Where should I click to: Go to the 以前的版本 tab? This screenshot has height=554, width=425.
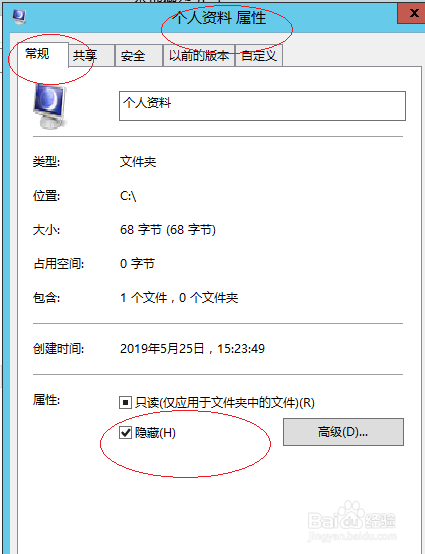coord(199,55)
